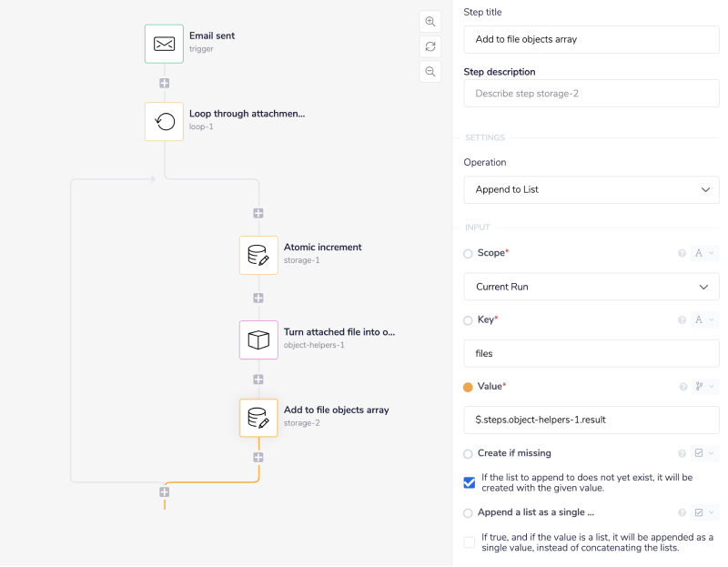Click the Email sent trigger envelope icon
728x567 pixels.
(x=164, y=44)
